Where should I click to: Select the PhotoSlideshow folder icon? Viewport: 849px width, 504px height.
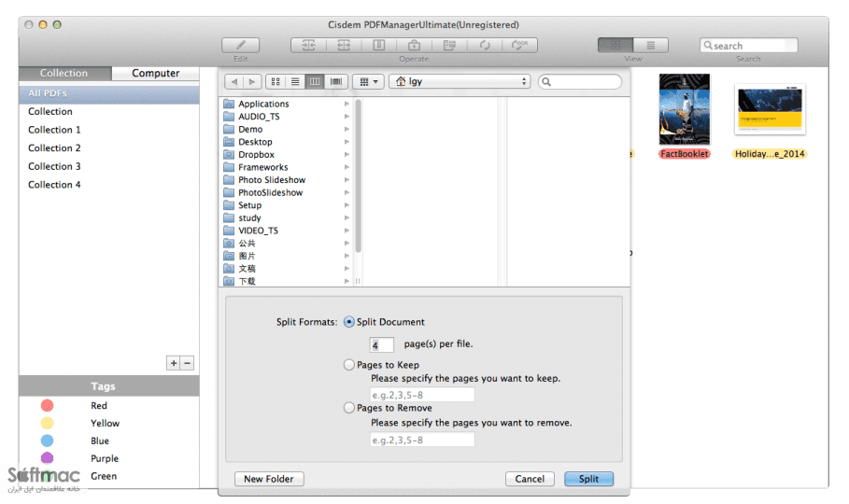tap(229, 192)
